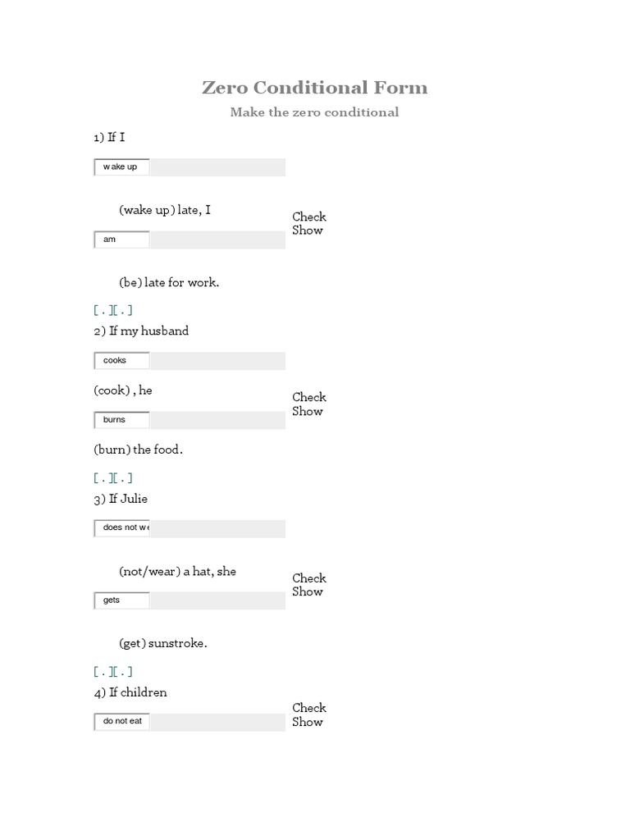Check the answer for the husband cooking question
This screenshot has height=840, width=630.
309,397
